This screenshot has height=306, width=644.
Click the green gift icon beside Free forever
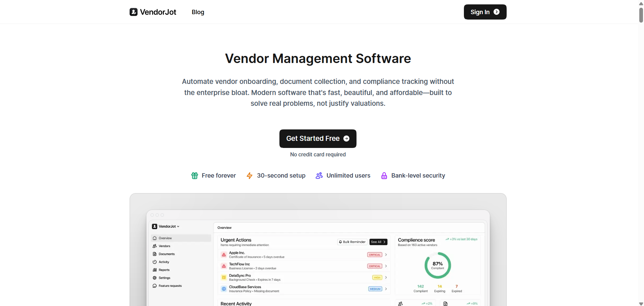(x=195, y=176)
